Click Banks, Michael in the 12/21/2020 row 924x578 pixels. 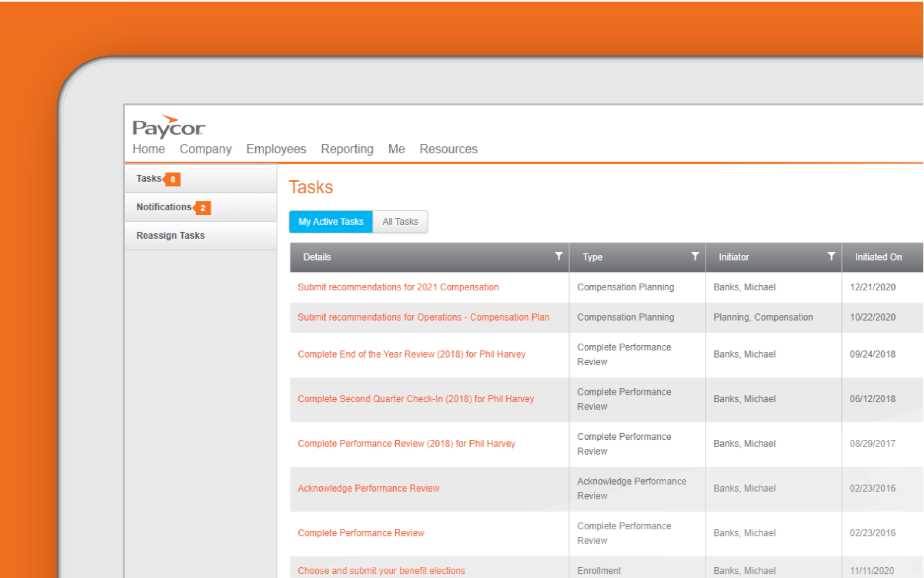[x=744, y=287]
